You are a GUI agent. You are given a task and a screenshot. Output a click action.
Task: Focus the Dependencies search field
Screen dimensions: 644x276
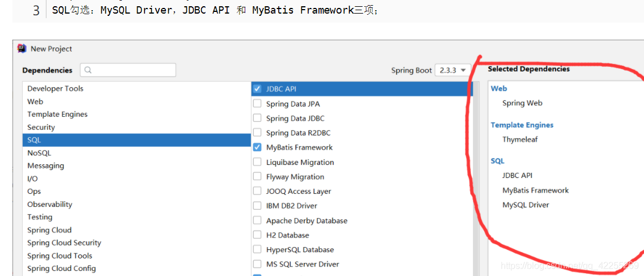(128, 70)
